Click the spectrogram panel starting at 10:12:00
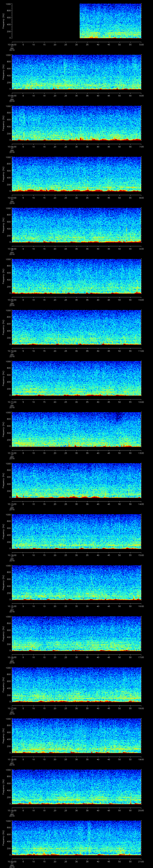 [x=77, y=429]
